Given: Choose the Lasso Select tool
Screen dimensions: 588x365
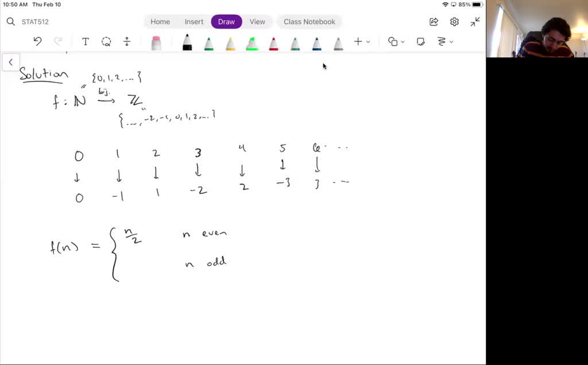Looking at the screenshot, I should point(106,41).
